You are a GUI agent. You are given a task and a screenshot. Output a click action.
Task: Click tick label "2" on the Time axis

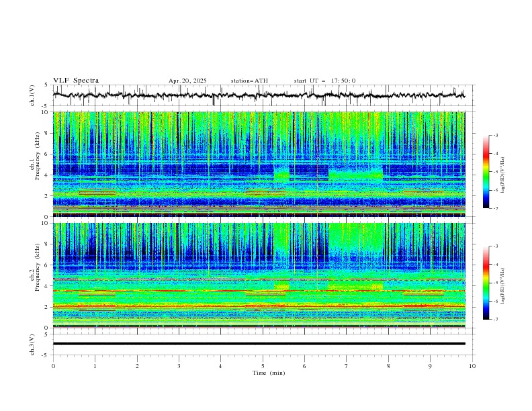pyautogui.click(x=137, y=366)
